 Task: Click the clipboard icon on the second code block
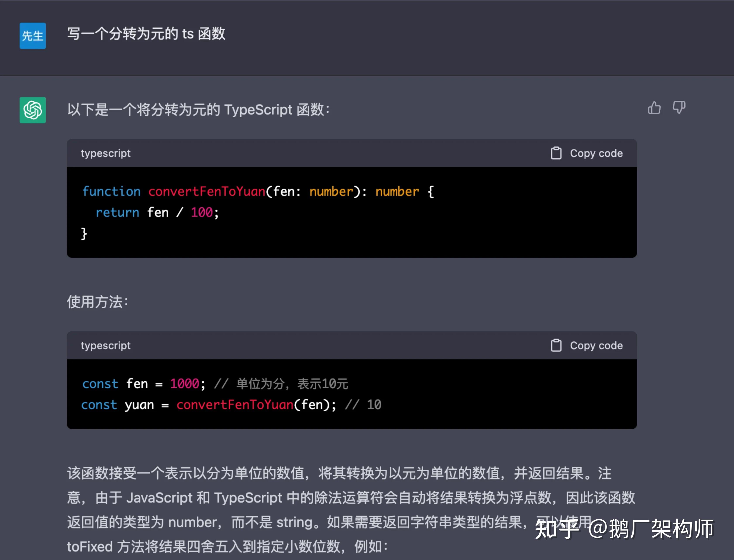click(x=556, y=345)
